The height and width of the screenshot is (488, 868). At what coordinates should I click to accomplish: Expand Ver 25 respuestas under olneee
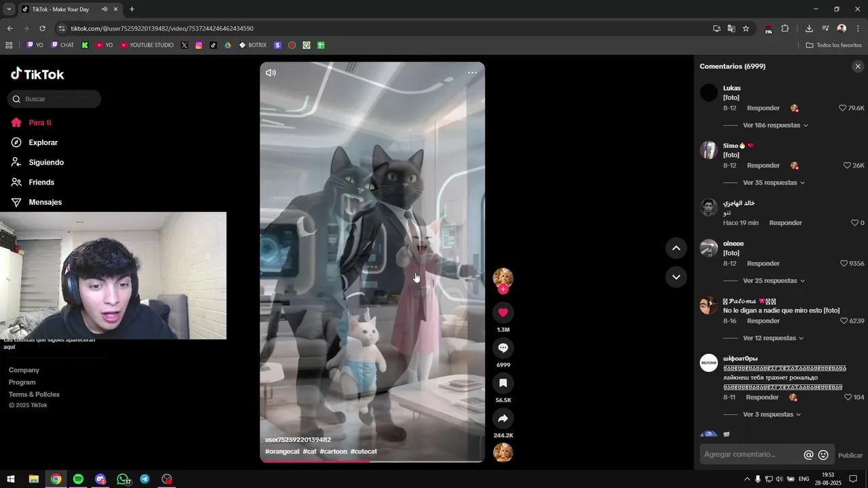[x=774, y=281]
